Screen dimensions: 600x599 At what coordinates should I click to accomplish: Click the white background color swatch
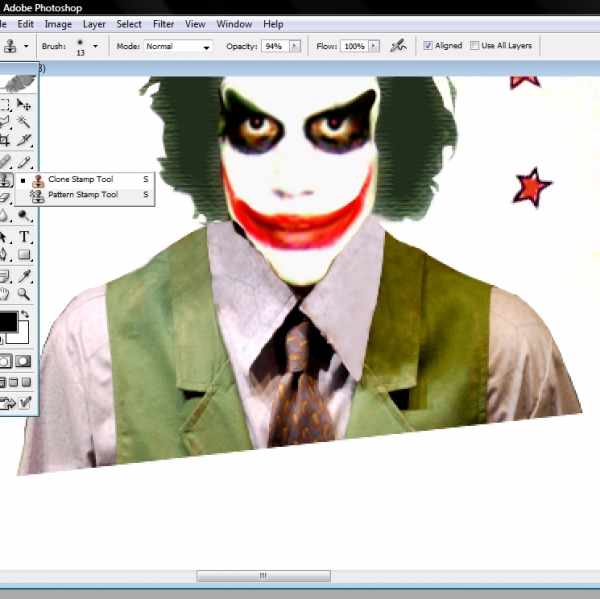(22, 336)
